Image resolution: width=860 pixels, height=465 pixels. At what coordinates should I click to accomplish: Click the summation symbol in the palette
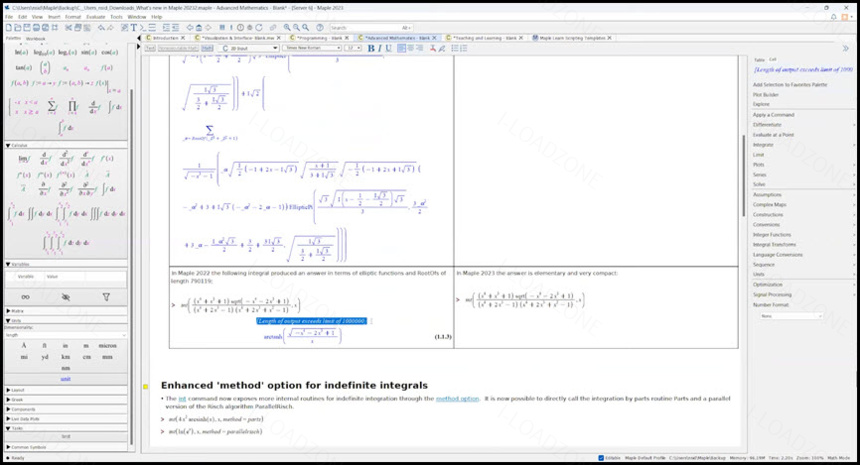(52, 105)
